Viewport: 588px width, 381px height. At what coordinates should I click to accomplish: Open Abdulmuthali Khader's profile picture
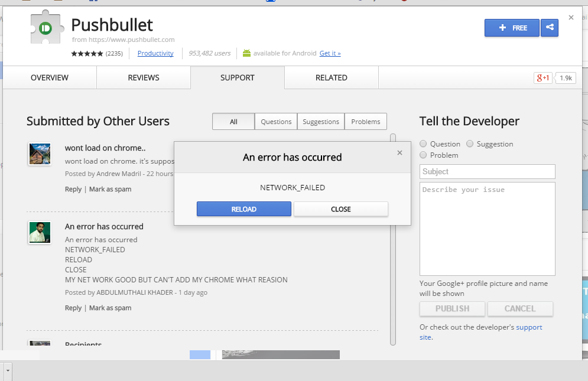tap(40, 232)
